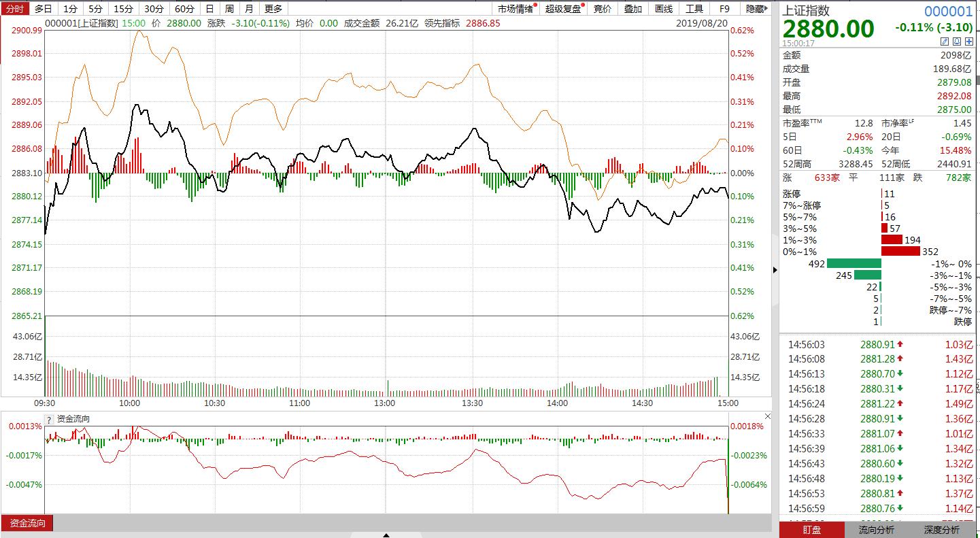Close the 资金流向 indicator panel
This screenshot has width=980, height=538.
(x=768, y=416)
